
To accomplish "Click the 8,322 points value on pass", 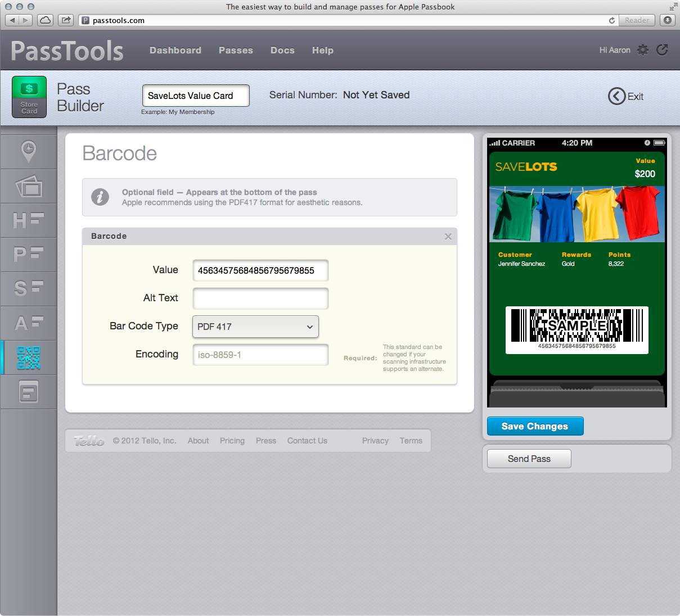I will [616, 264].
